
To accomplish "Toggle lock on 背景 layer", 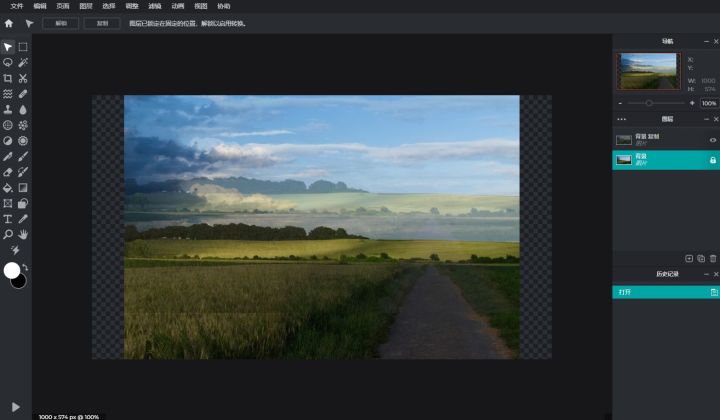I will (713, 160).
